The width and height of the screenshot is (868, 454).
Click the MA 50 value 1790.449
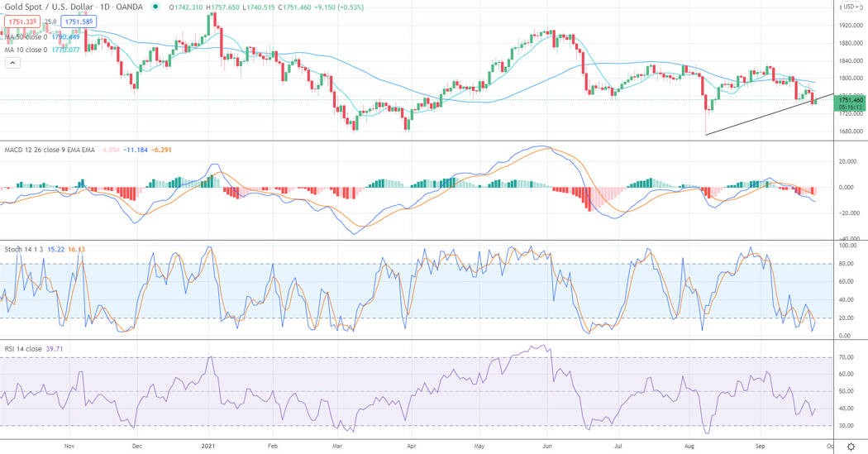(66, 37)
